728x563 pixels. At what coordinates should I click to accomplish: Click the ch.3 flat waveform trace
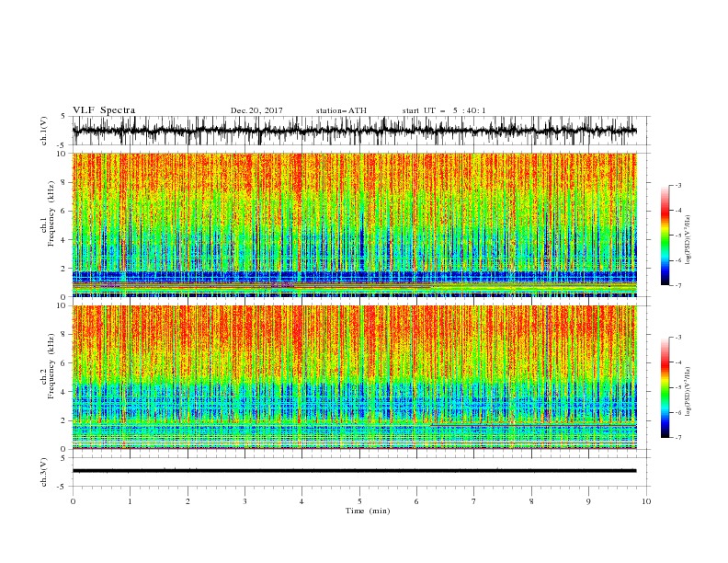(355, 471)
